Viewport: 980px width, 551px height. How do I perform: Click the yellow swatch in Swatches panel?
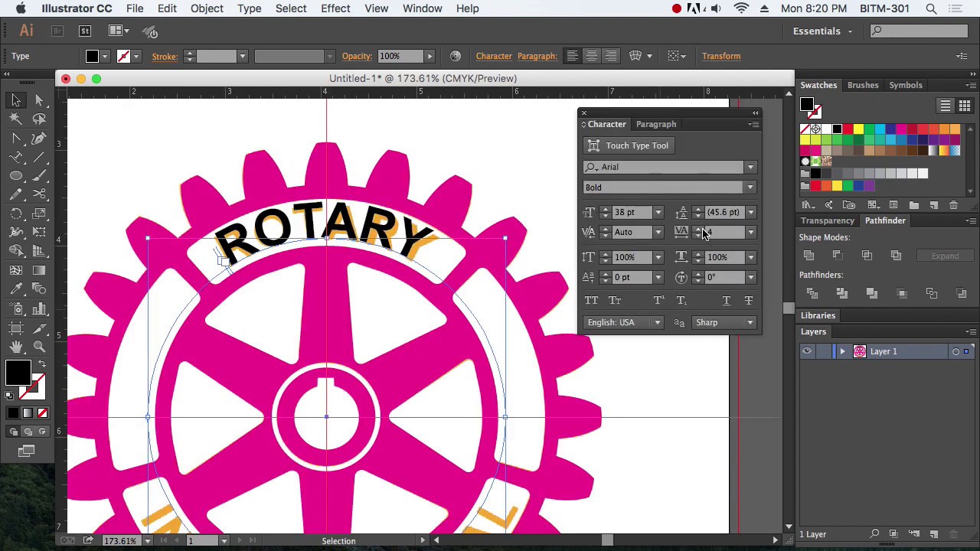[858, 129]
